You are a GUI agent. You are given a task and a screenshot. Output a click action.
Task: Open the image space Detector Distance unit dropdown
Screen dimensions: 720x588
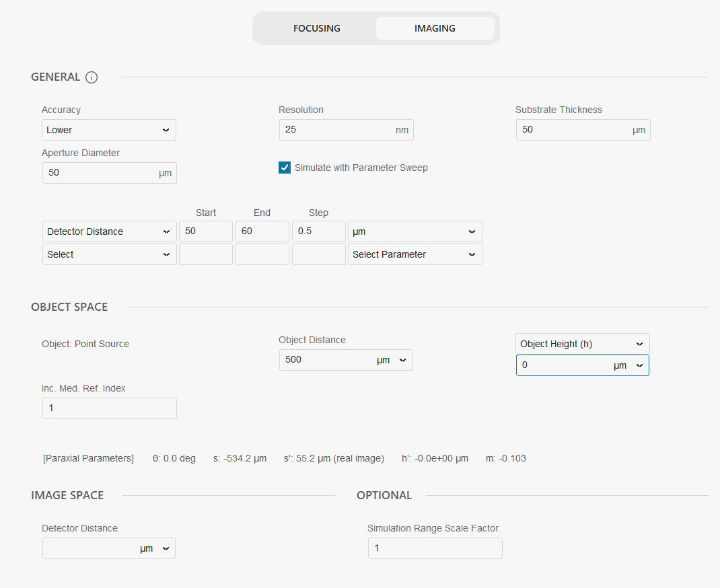coord(156,548)
